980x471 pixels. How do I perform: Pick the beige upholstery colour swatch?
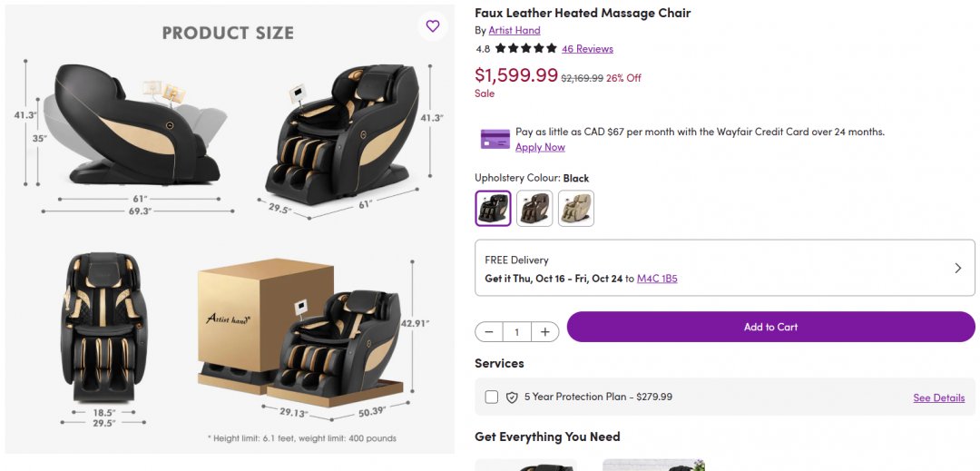click(576, 209)
